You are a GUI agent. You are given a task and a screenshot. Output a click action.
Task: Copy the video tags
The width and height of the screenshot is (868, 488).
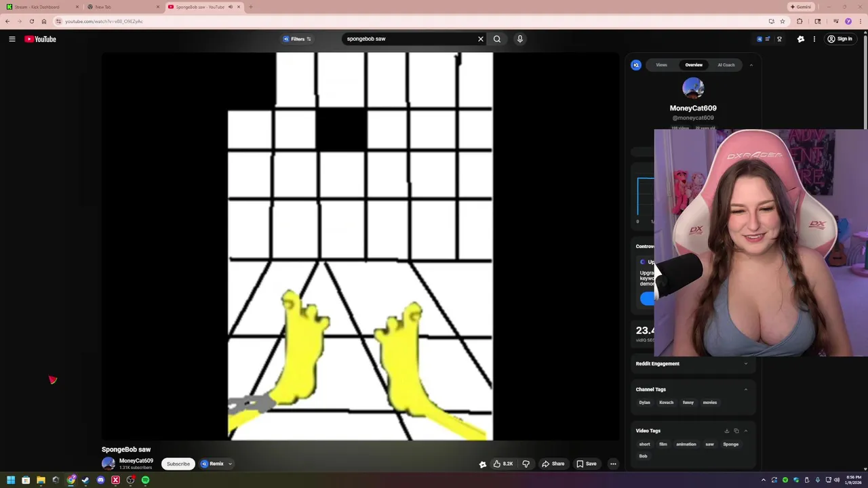coord(736,431)
